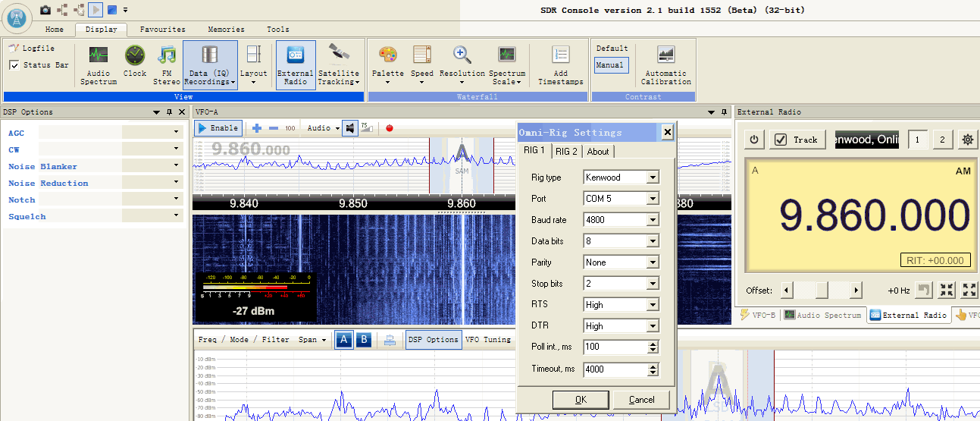Click the red record button in VFO-A toolbar
Viewport: 980px width, 421px height.
(390, 128)
